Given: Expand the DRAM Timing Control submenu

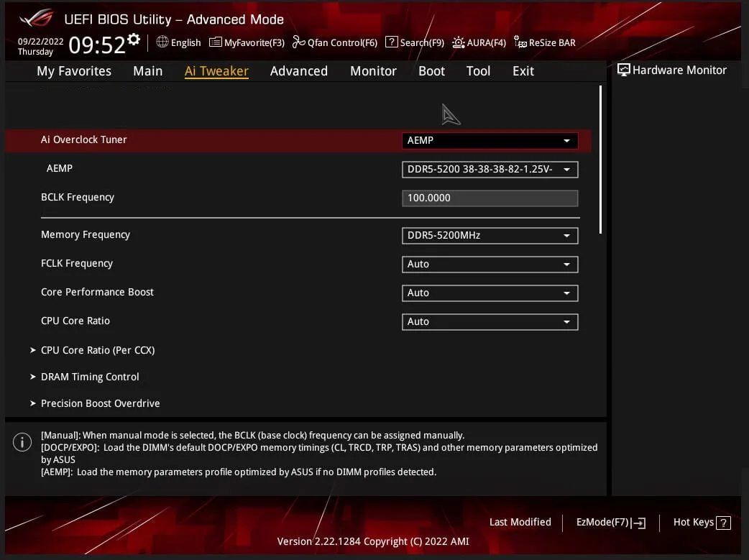Looking at the screenshot, I should pyautogui.click(x=90, y=377).
